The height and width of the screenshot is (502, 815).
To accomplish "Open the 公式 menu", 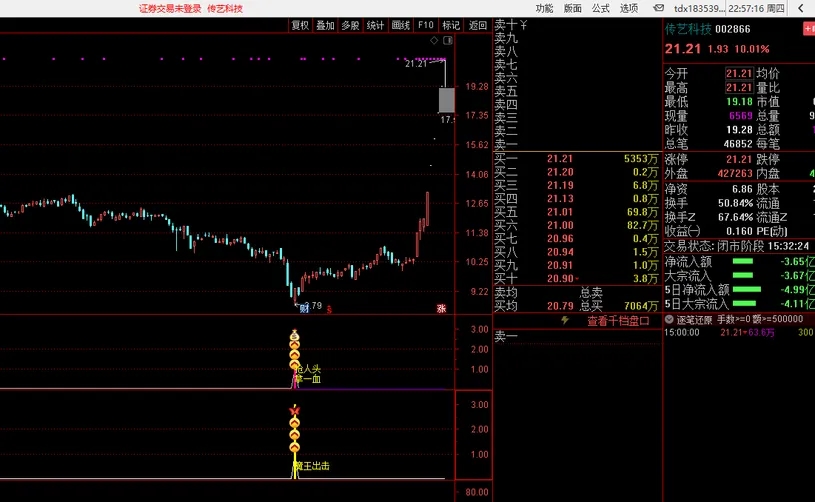I will (x=600, y=8).
